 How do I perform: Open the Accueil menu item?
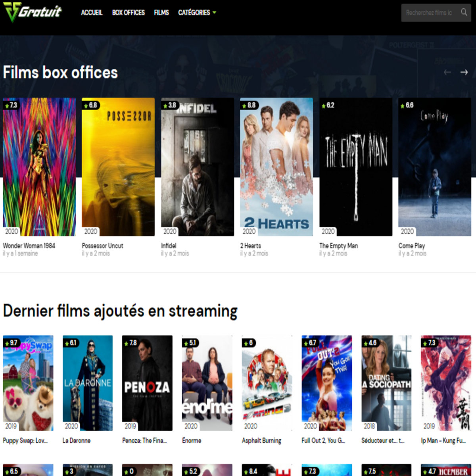pos(92,13)
